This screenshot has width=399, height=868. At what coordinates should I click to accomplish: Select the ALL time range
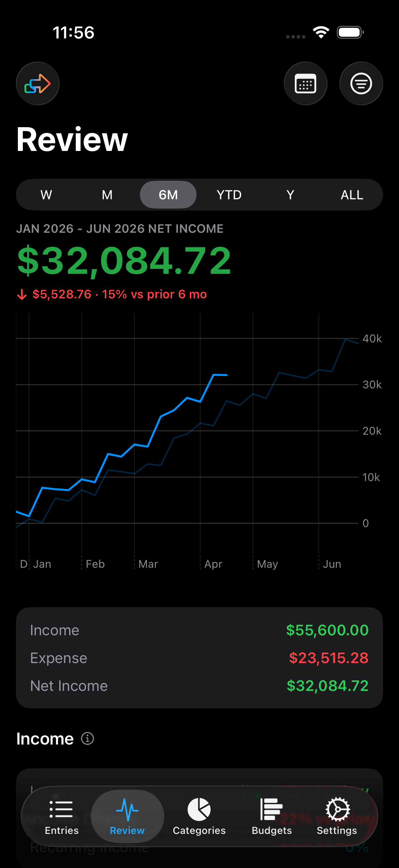pos(352,195)
